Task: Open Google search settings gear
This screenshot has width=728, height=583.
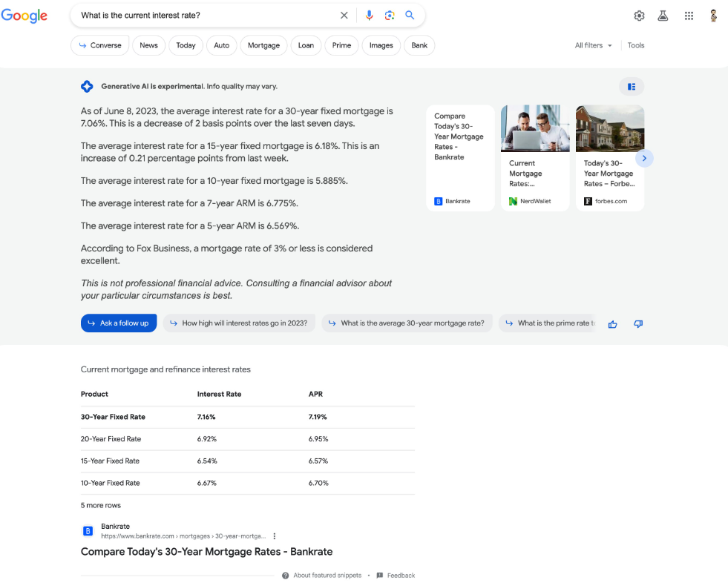Action: click(x=639, y=15)
